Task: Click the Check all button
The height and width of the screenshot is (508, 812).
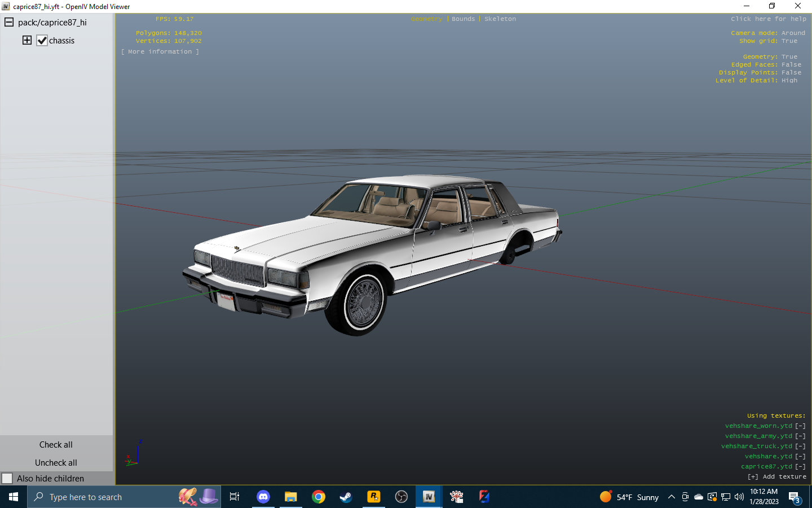Action: coord(56,444)
